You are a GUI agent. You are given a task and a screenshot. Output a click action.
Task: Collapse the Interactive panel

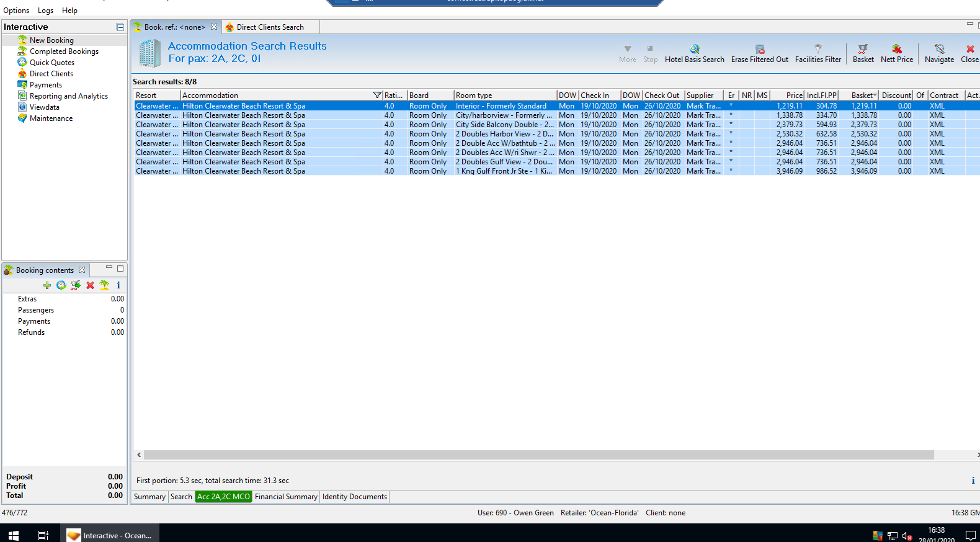(120, 27)
